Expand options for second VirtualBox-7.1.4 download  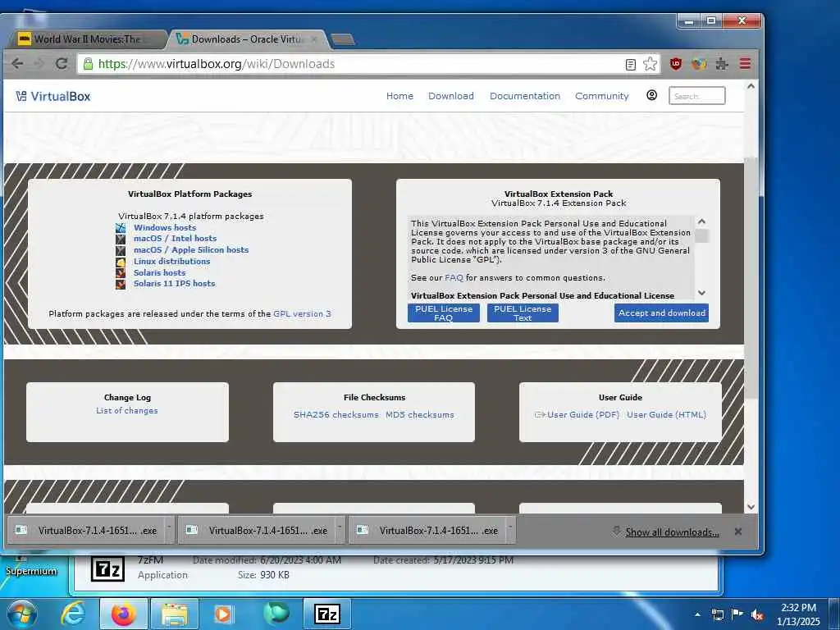[x=340, y=529]
